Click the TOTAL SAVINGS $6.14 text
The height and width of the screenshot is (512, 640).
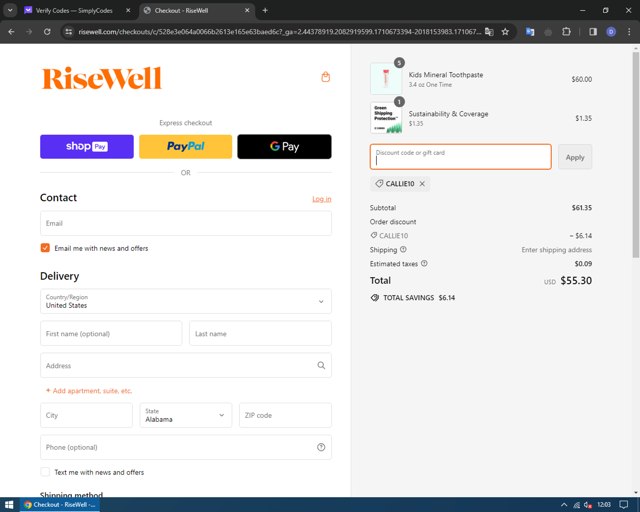tap(419, 298)
